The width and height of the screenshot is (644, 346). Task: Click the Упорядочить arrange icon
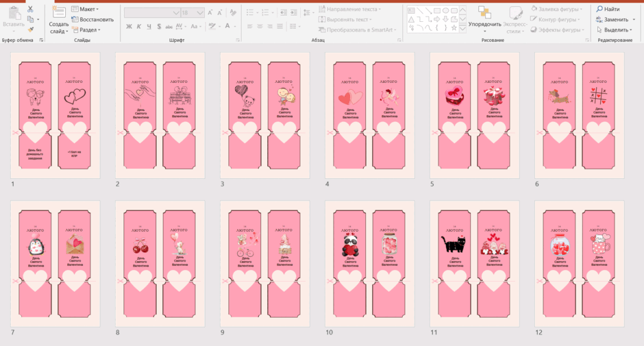pyautogui.click(x=484, y=19)
